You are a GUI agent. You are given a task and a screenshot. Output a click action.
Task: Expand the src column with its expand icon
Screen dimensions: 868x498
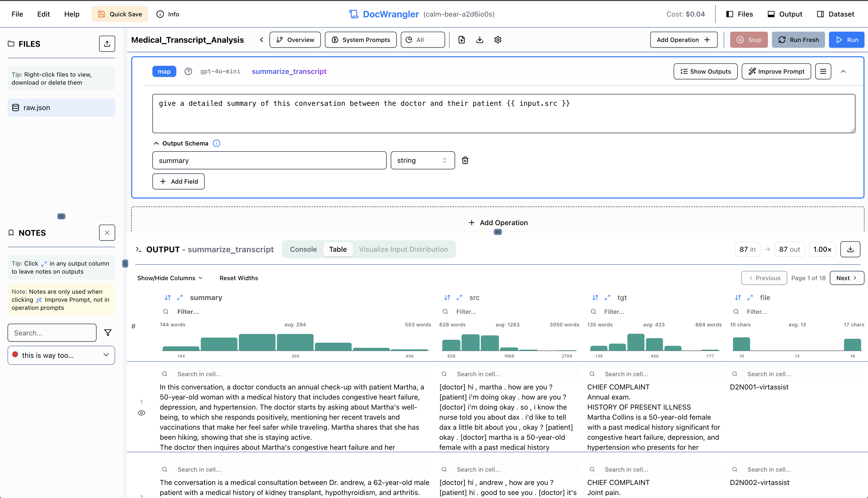[x=459, y=297]
